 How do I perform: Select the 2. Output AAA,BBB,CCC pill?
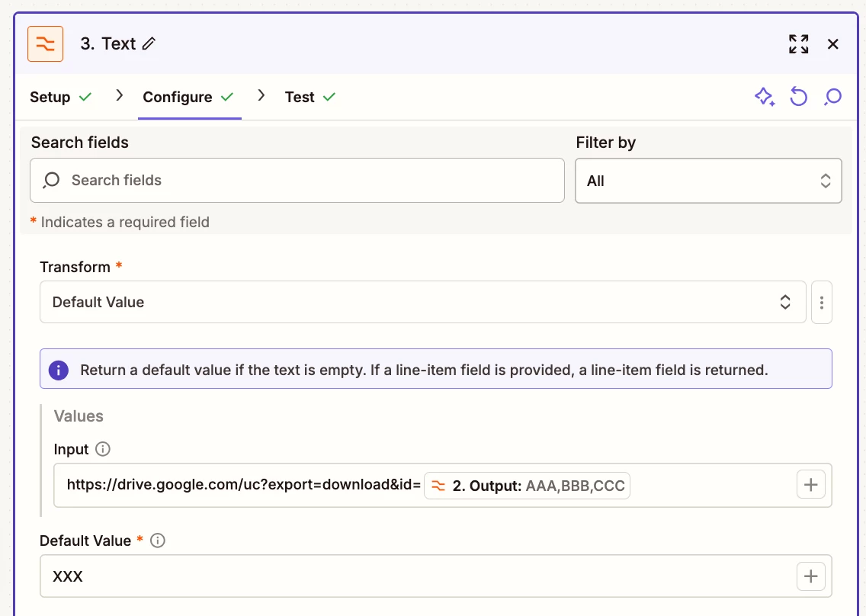coord(527,486)
